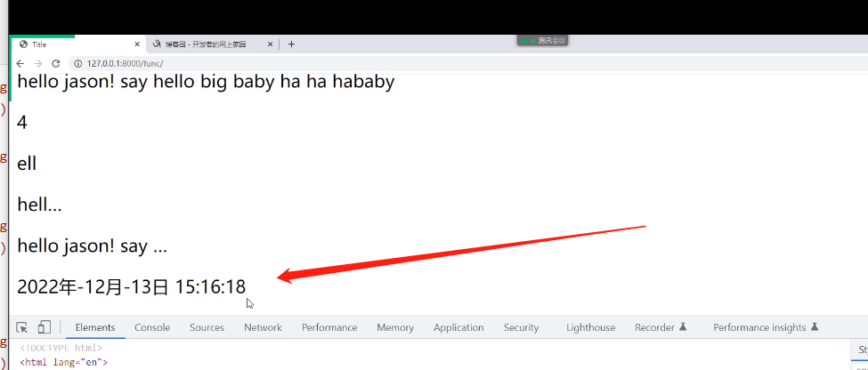868x370 pixels.
Task: Open a new tab with plus button
Action: coord(291,44)
